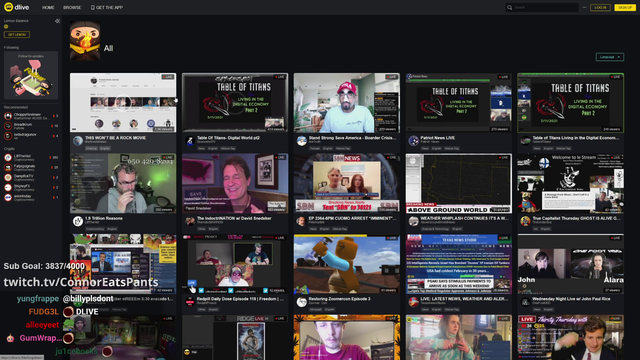Click the All category ninja flame image
Viewport: 640px width, 360px height.
click(x=85, y=41)
